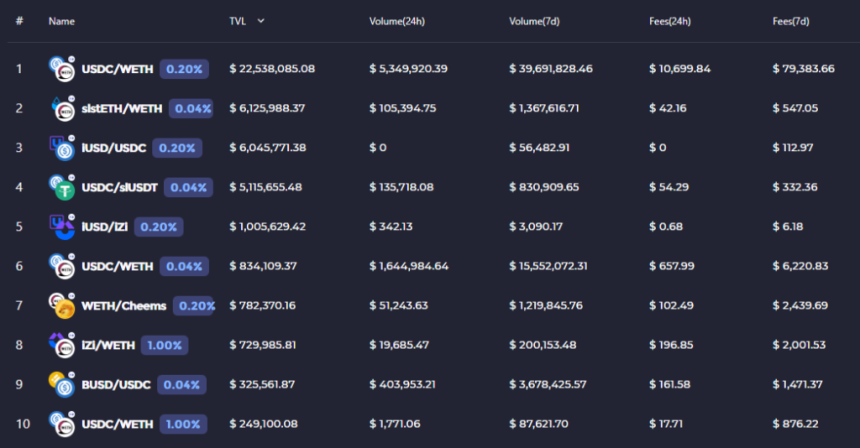Click the Name column header

pyautogui.click(x=61, y=21)
